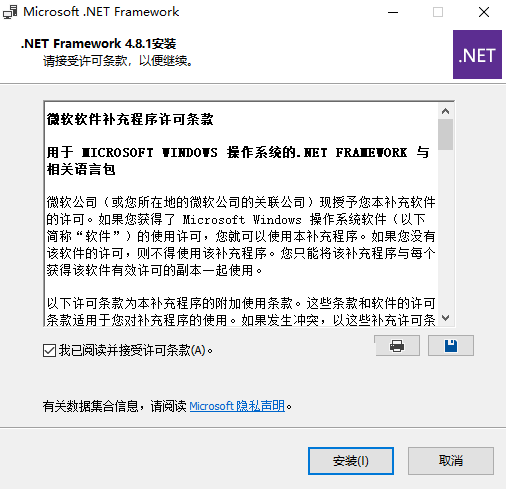Click the purple .NET logo

pos(477,54)
